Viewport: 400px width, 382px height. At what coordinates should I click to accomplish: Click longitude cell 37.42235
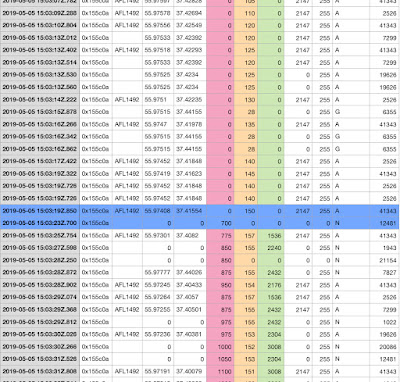pos(189,100)
